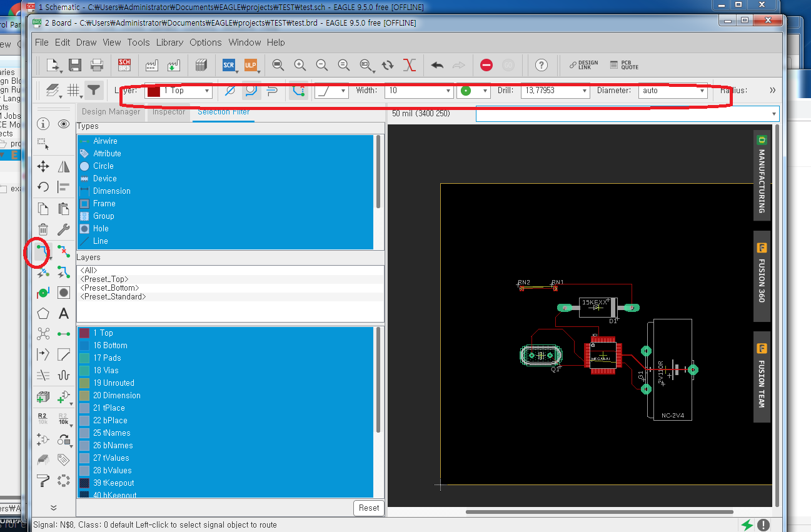Click the Design Link button

(583, 65)
